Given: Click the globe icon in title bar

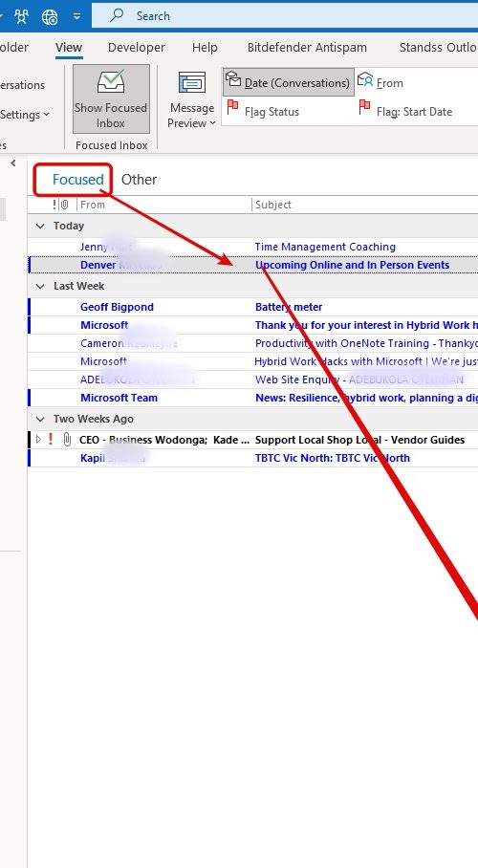Looking at the screenshot, I should [50, 16].
